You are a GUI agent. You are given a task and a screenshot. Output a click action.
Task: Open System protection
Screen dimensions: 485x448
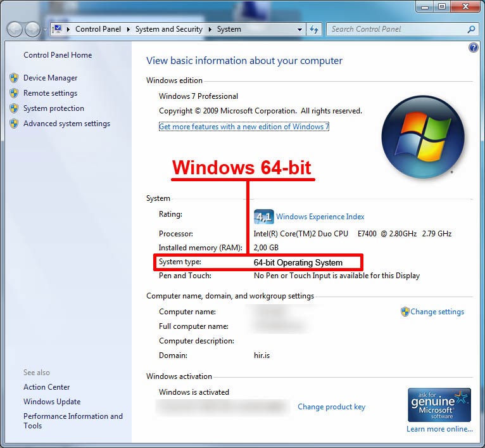click(x=54, y=108)
